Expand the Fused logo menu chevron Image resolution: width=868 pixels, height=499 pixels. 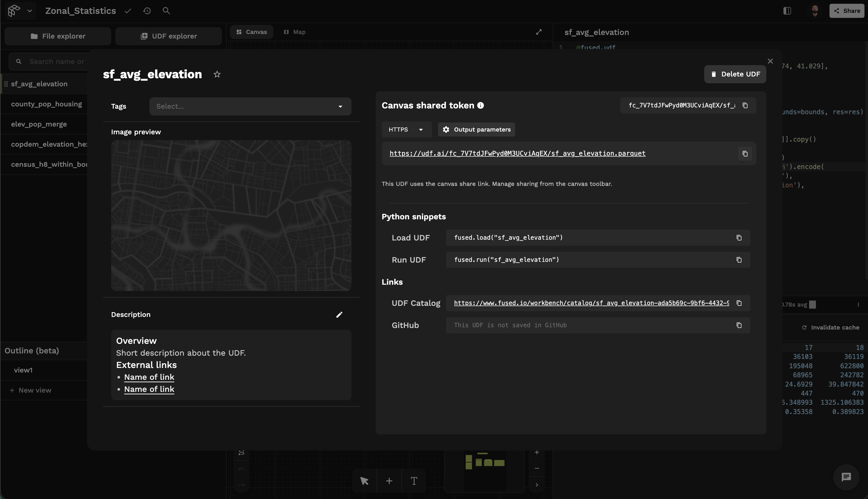(30, 11)
